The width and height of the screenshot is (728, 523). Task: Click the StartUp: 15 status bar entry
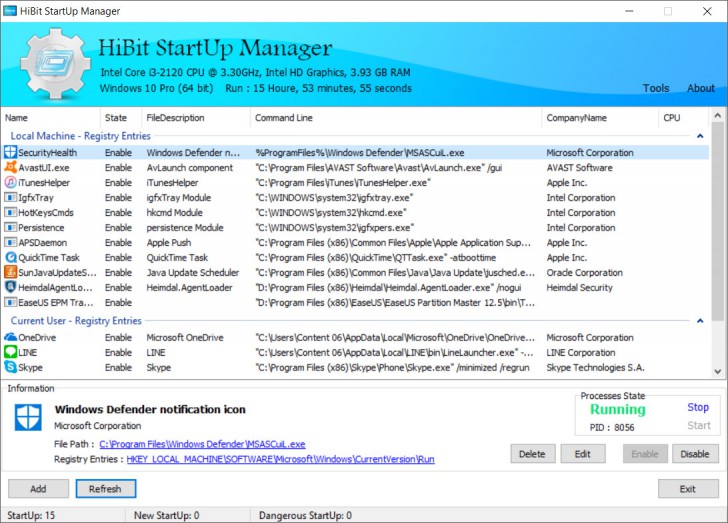(x=31, y=515)
